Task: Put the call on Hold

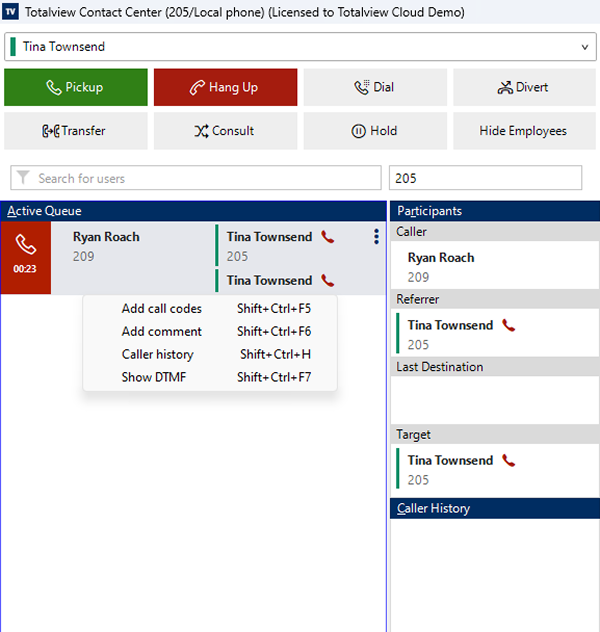Action: [375, 131]
